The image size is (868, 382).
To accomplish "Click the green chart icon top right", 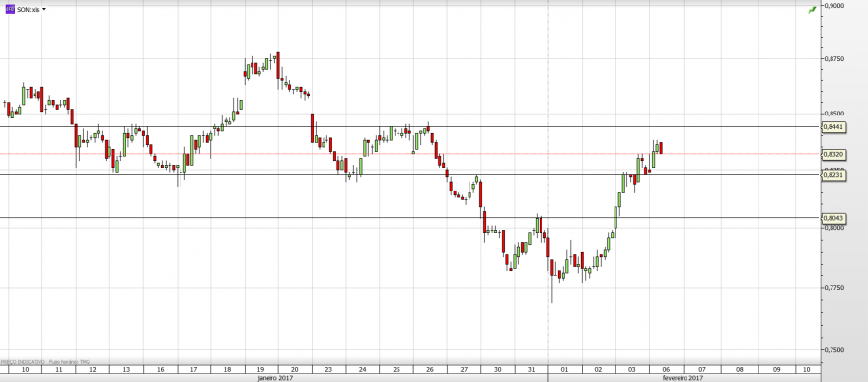I will pyautogui.click(x=812, y=10).
